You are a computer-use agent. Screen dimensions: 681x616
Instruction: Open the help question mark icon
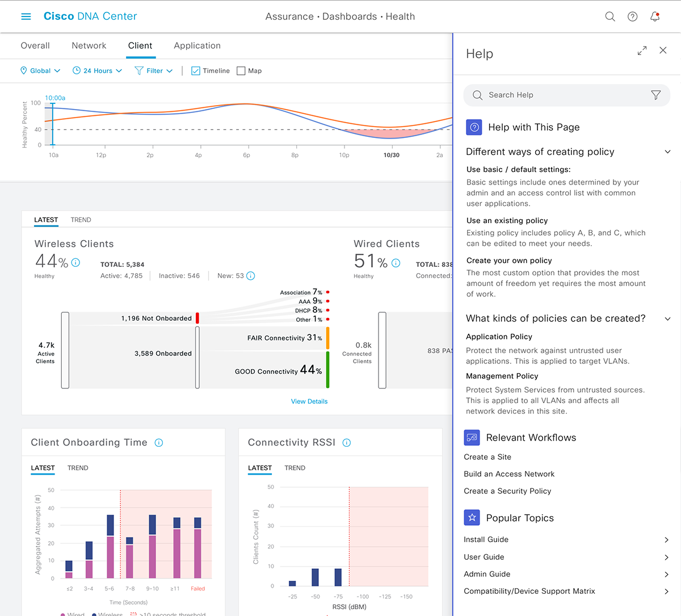click(632, 16)
